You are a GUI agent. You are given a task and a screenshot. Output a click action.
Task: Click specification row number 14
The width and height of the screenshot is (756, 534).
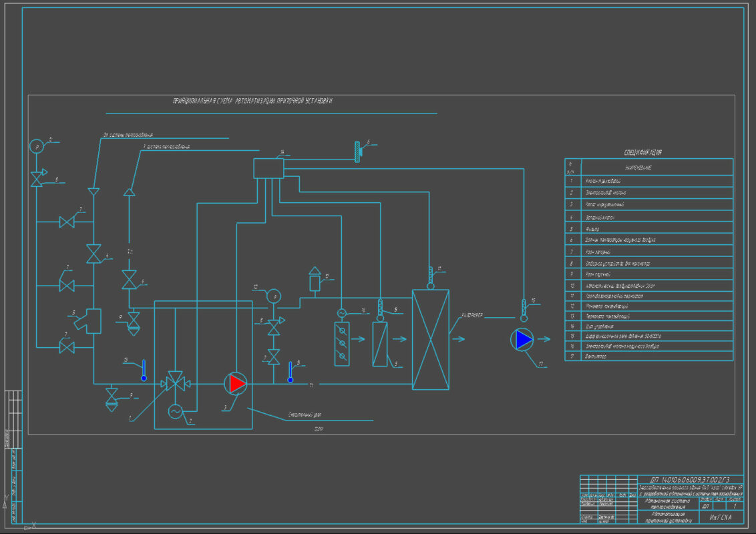pyautogui.click(x=649, y=326)
